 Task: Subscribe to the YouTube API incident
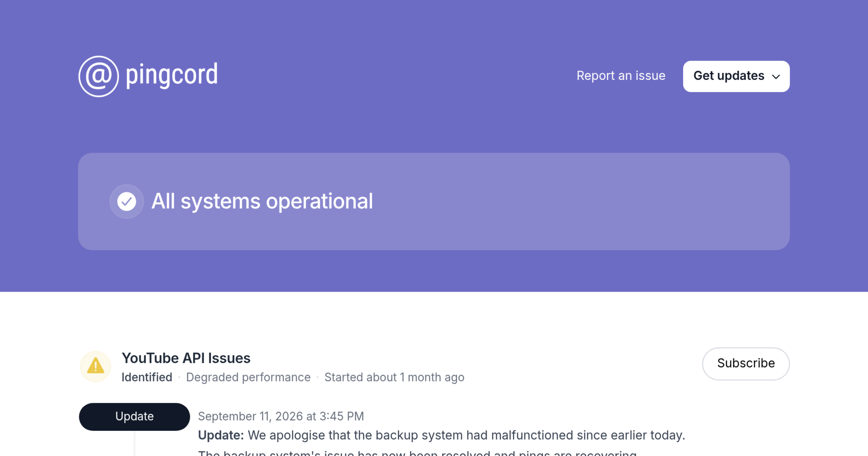click(746, 363)
